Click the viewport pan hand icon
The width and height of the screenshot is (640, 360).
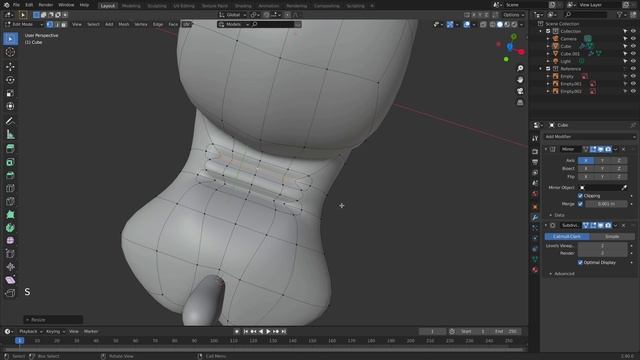point(520,80)
